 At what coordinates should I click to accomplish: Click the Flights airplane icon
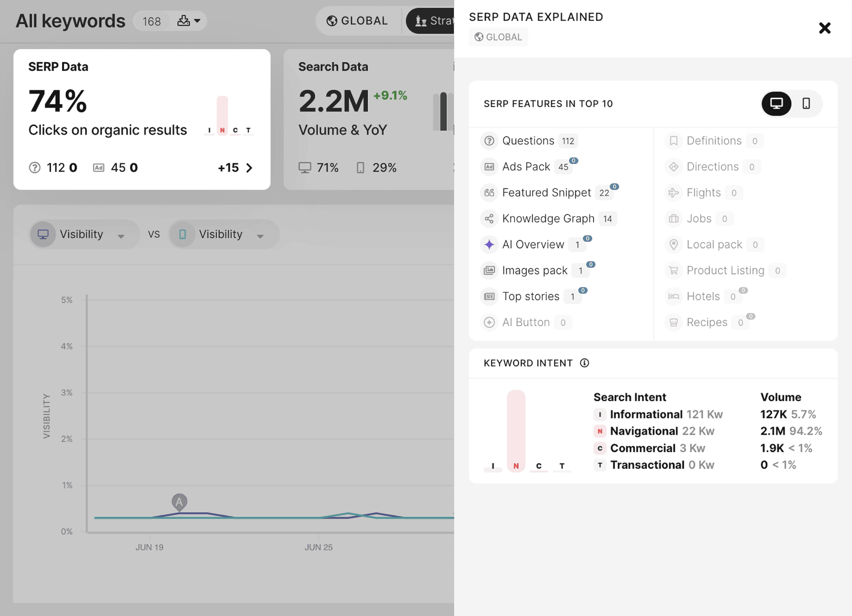click(674, 193)
